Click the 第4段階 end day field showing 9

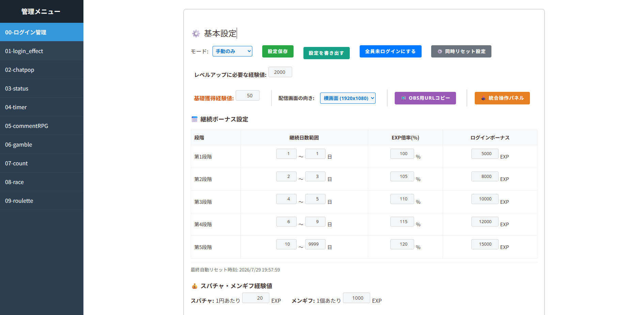315,222
